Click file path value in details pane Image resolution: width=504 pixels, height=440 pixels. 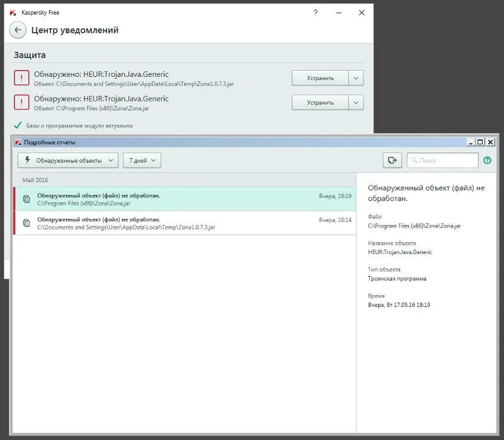[415, 226]
